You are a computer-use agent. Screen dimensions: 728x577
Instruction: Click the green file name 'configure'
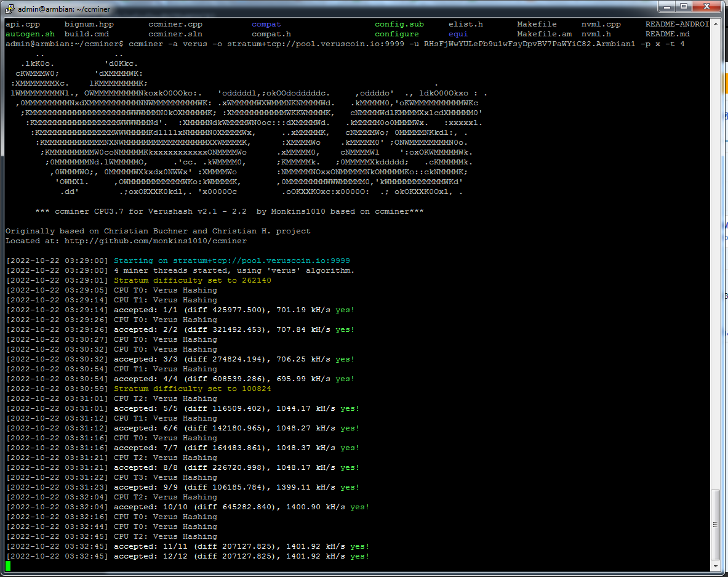click(x=397, y=34)
